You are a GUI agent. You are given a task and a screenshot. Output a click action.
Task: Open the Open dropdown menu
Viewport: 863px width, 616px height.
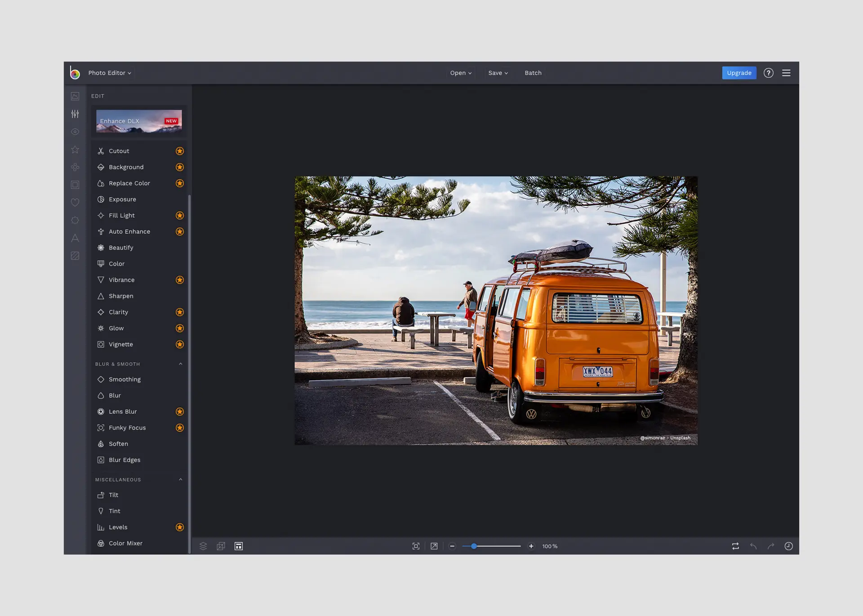(x=461, y=73)
